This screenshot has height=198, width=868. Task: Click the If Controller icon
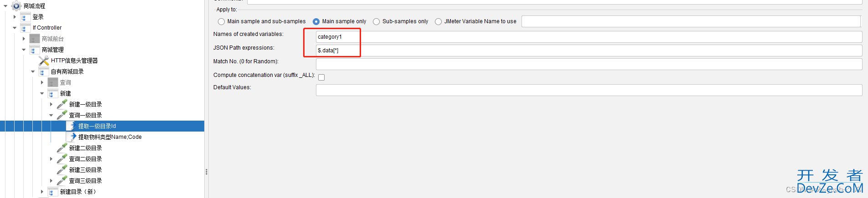26,28
